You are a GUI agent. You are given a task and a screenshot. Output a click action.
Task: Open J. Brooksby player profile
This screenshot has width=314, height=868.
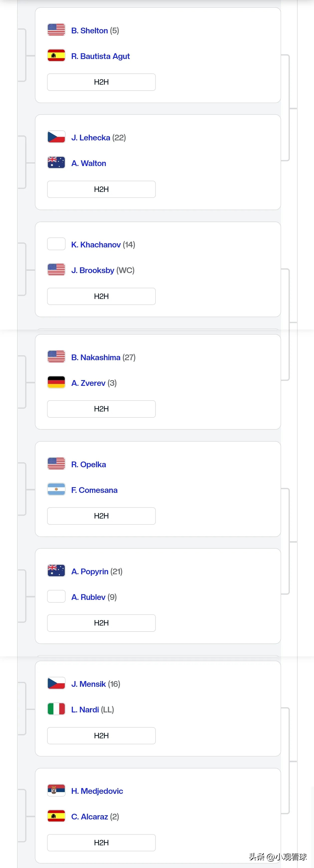pos(93,271)
